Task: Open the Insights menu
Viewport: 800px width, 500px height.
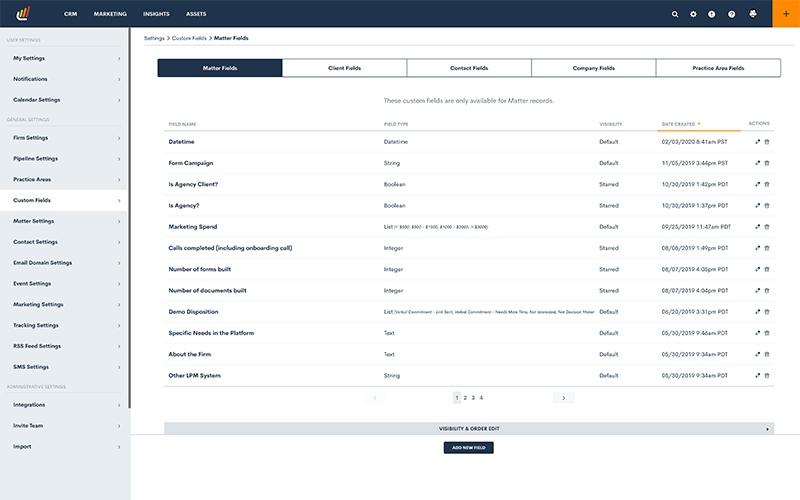Action: click(156, 14)
